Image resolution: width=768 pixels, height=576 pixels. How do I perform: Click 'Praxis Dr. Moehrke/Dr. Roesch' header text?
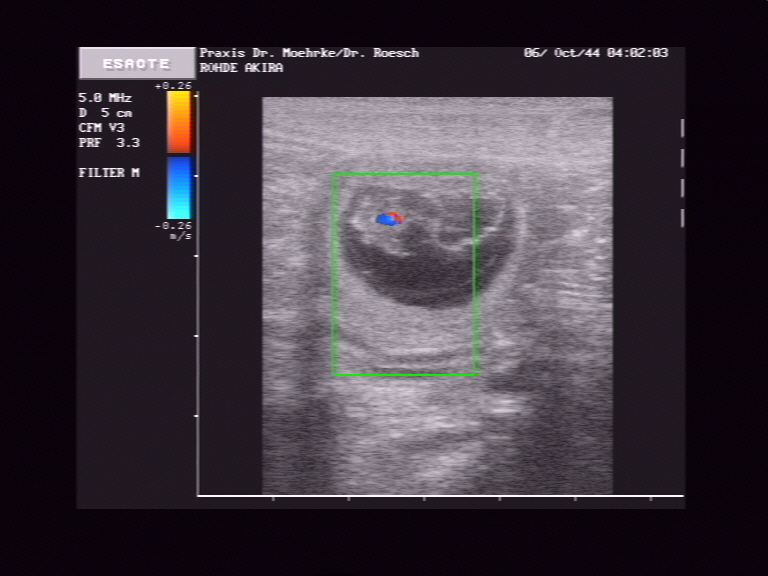click(310, 53)
